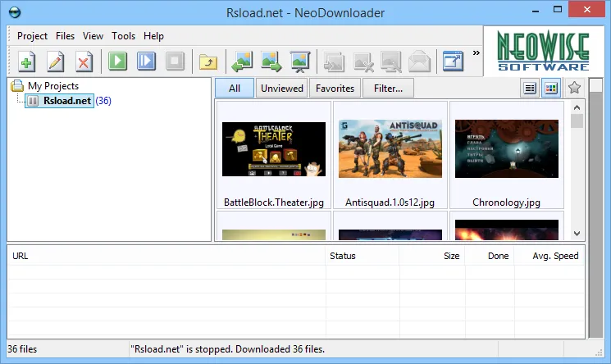Open the Help menu
This screenshot has height=364, width=611.
153,36
